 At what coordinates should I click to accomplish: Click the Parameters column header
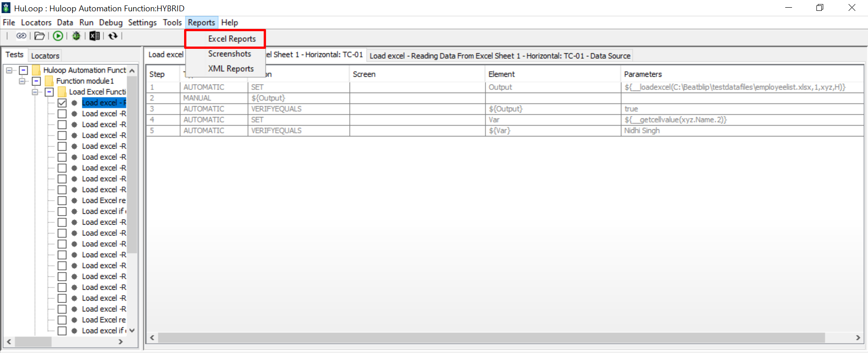[642, 74]
